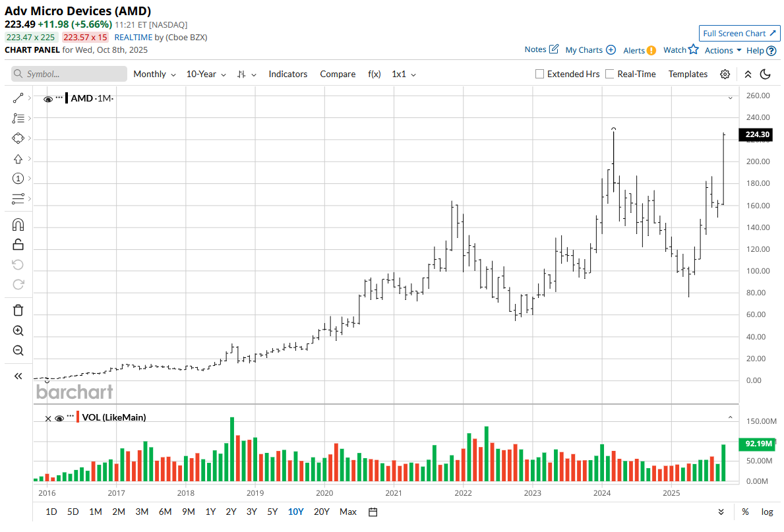Follow the REALTIME link
This screenshot has width=784, height=532.
coord(133,37)
